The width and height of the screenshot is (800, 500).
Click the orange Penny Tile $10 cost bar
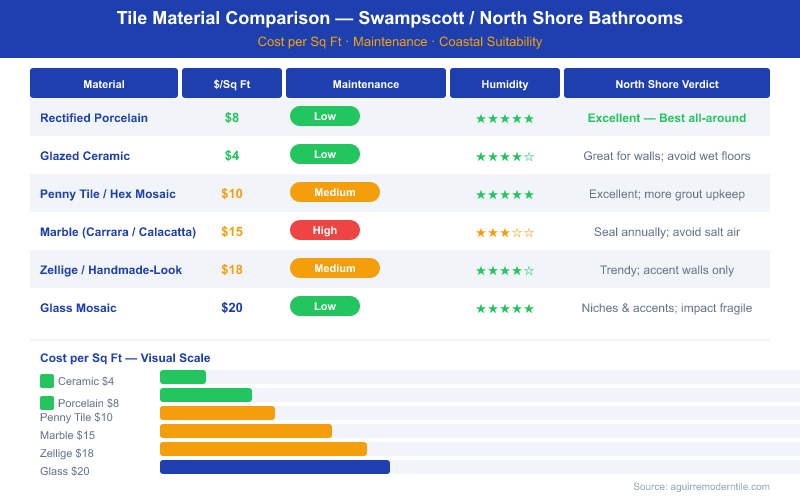pos(217,413)
